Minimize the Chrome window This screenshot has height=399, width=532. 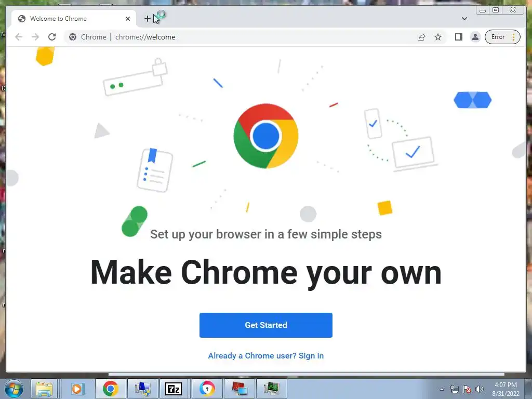coord(483,10)
